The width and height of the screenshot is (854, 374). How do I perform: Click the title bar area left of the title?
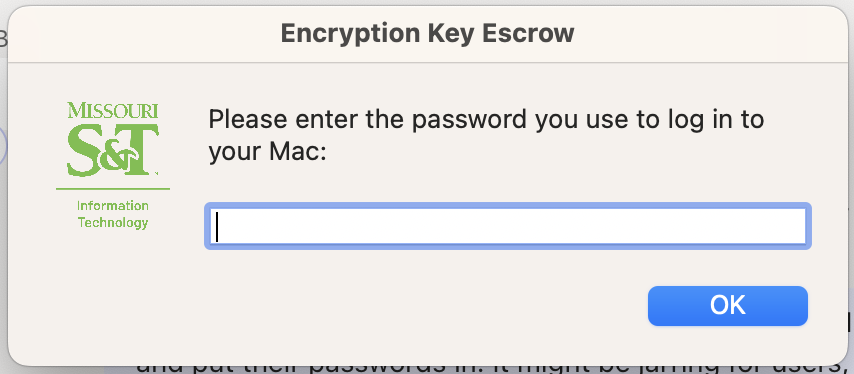coord(144,34)
